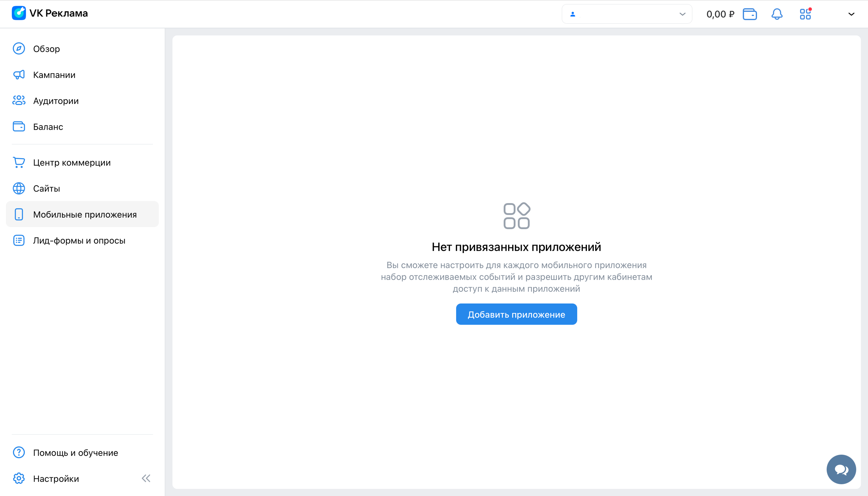Image resolution: width=868 pixels, height=496 pixels.
Task: Click the Центр коммерции cart icon
Action: 19,162
